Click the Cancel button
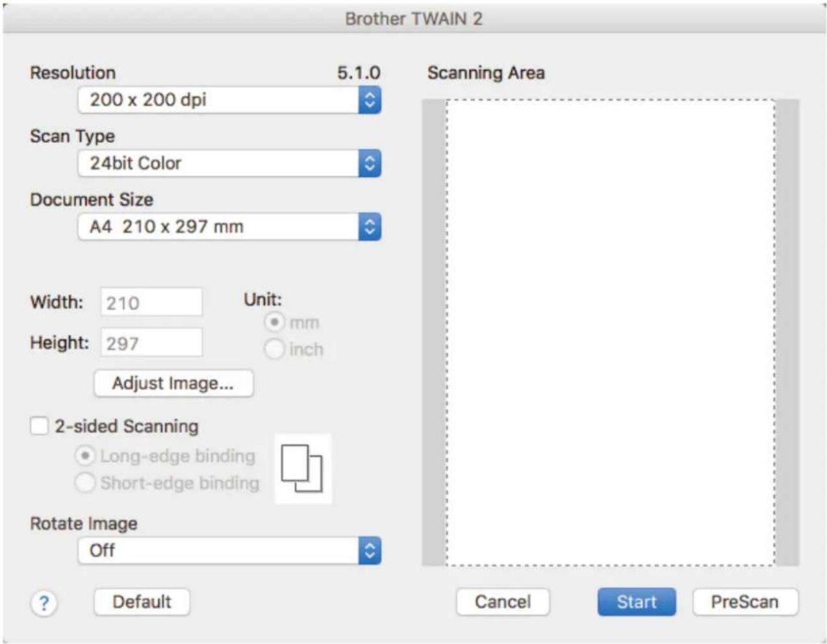Screen dimensions: 827x644 (x=503, y=602)
